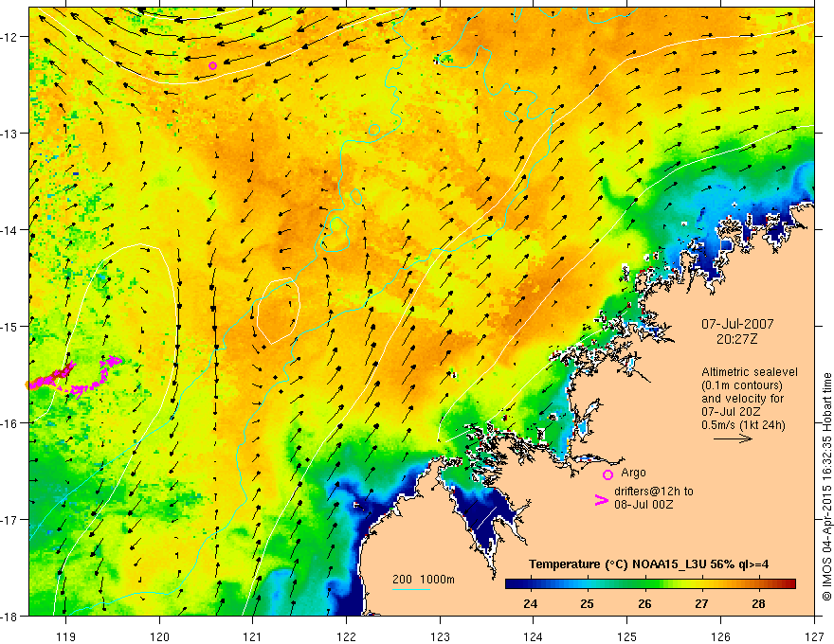The height and width of the screenshot is (644, 834).
Task: Click the "07-Jul-2007" date label
Action: click(x=737, y=324)
